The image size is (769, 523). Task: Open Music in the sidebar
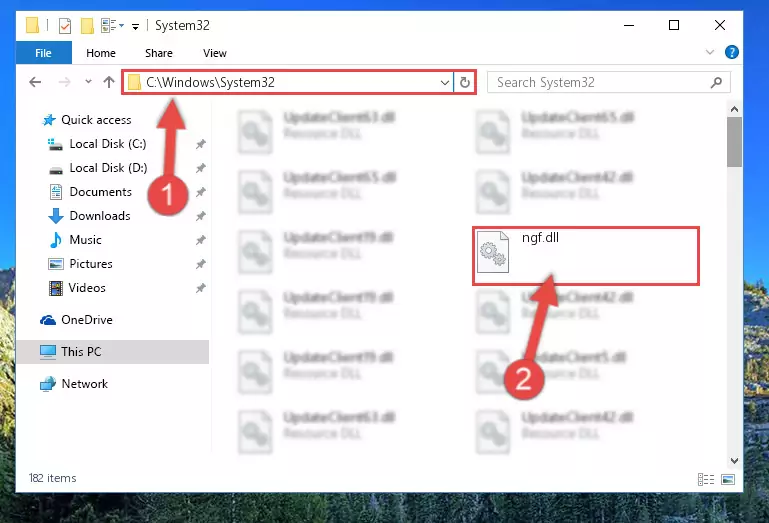(85, 240)
